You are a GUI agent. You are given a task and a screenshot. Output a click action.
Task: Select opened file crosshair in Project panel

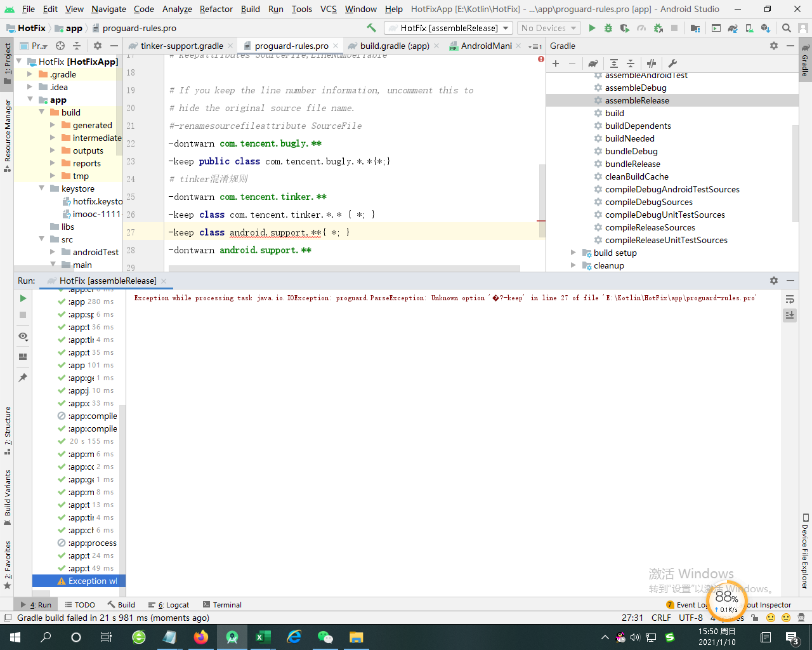coord(60,46)
